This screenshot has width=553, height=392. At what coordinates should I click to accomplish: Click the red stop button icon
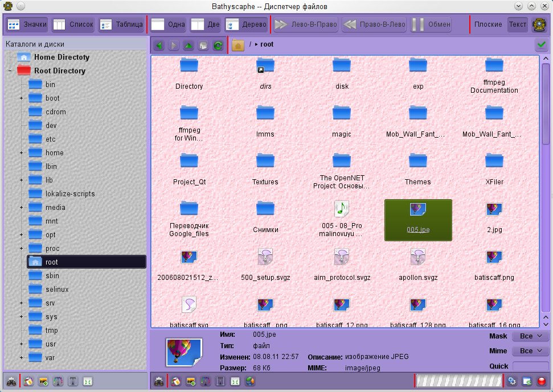click(x=542, y=381)
